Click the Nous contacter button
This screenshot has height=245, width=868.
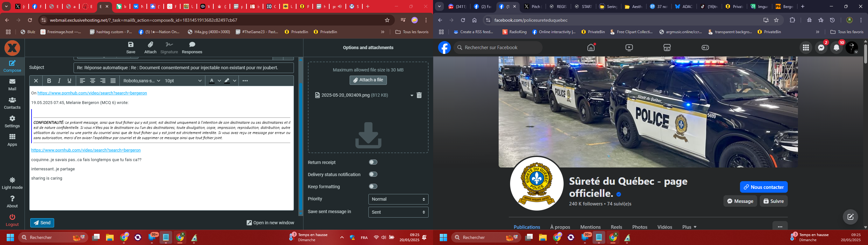click(x=764, y=187)
